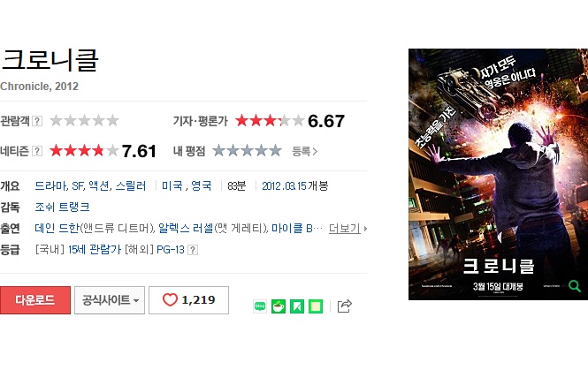Viewport: 588px width, 370px height.
Task: Expand the cast list with 더보기
Action: 347,228
